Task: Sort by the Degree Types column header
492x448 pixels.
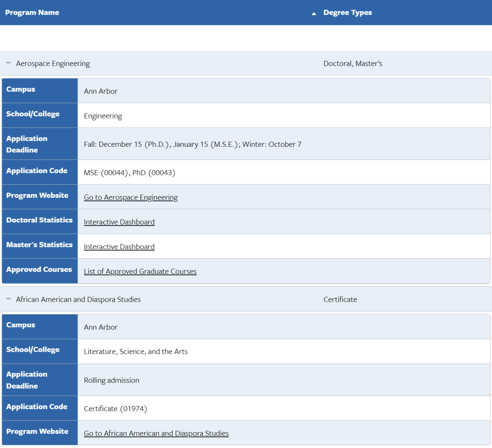Action: [x=348, y=13]
